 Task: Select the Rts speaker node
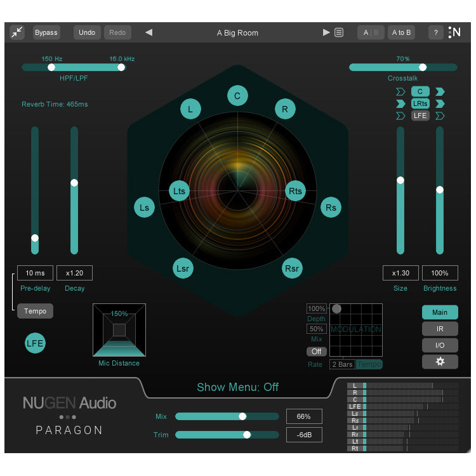tap(295, 191)
